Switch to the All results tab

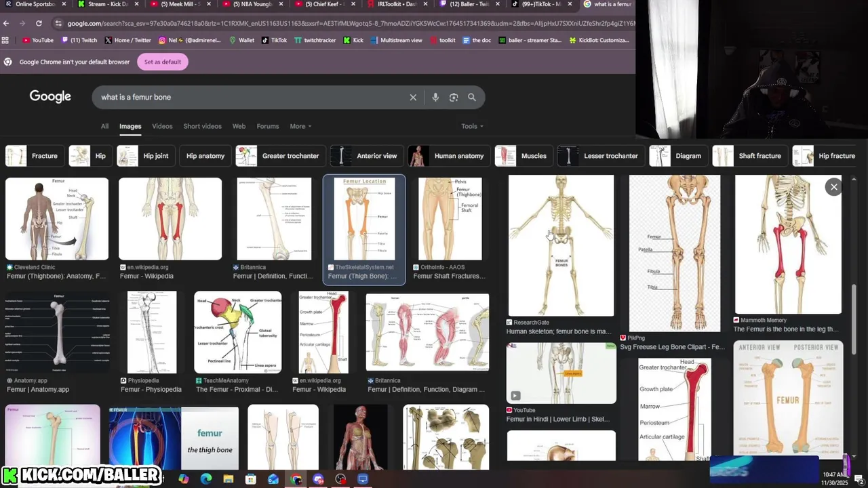(104, 126)
